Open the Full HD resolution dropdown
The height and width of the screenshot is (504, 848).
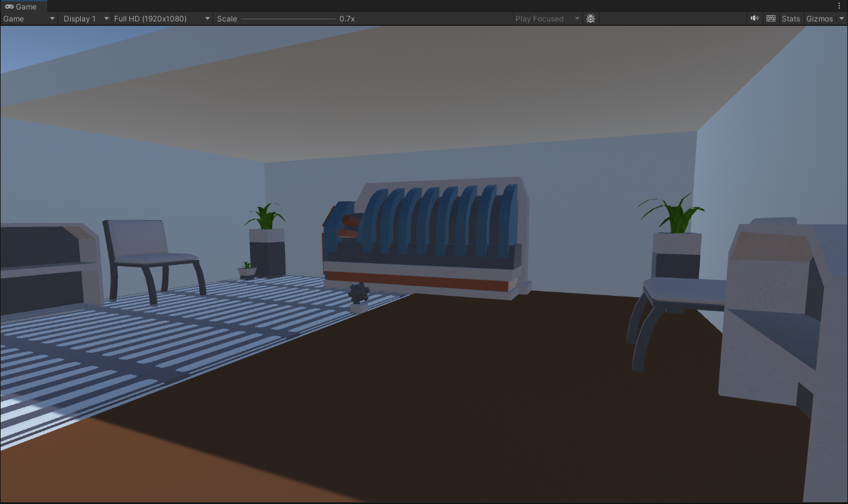[162, 19]
